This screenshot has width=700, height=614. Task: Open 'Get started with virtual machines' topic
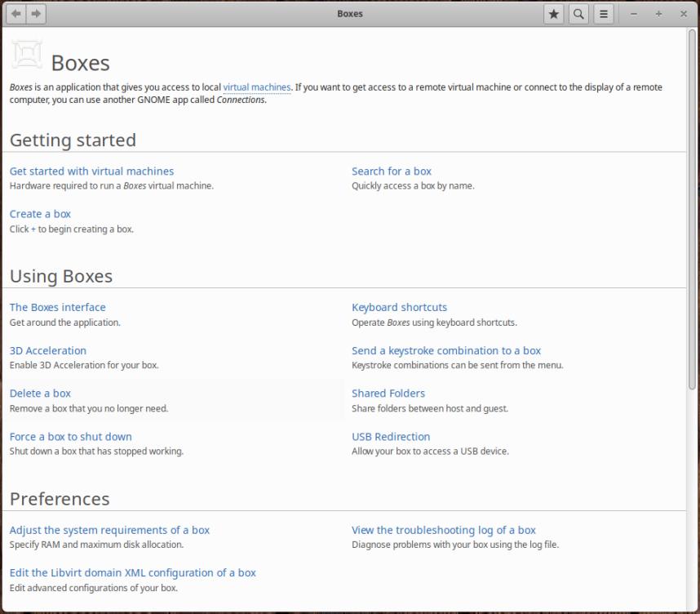point(91,171)
